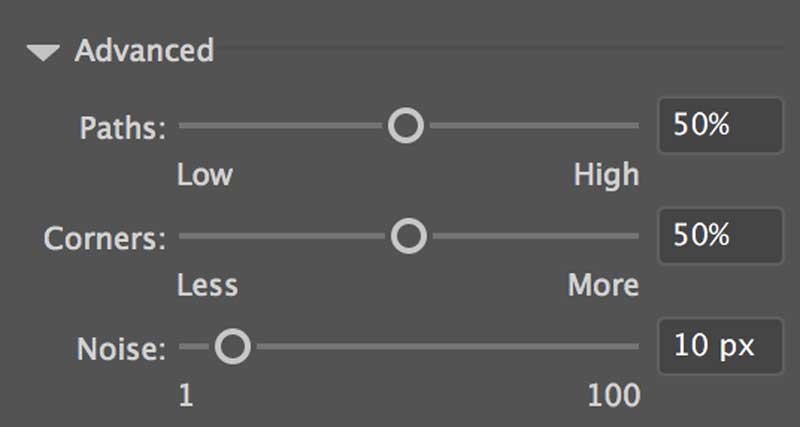Focus the Corners 50% value field
800x427 pixels.
[x=719, y=236]
